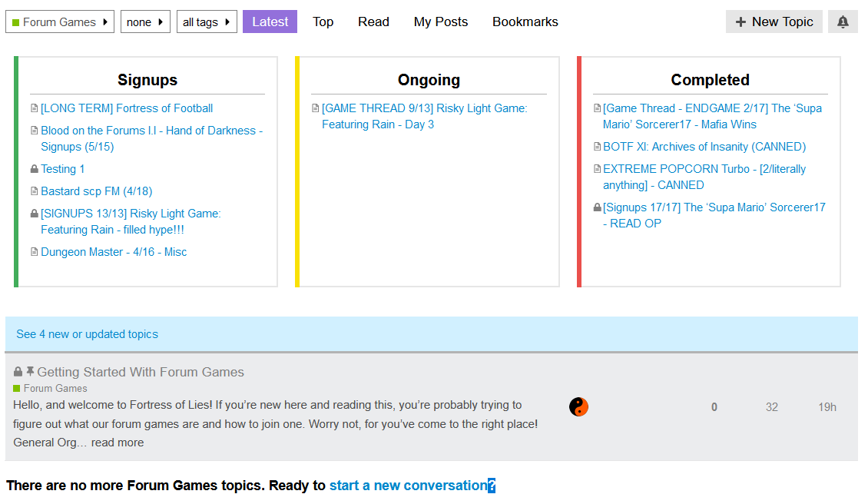Click the 0 replies count
Viewport: 868px width, 504px height.
(x=714, y=407)
